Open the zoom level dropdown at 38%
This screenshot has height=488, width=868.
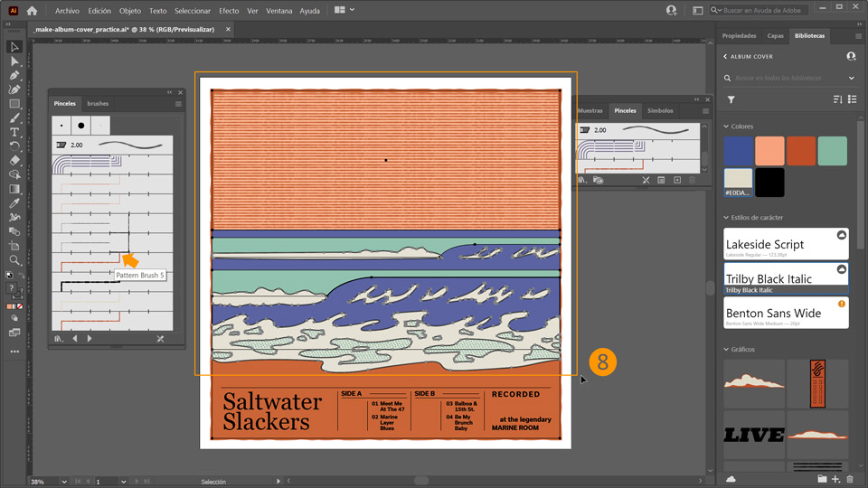pos(63,482)
